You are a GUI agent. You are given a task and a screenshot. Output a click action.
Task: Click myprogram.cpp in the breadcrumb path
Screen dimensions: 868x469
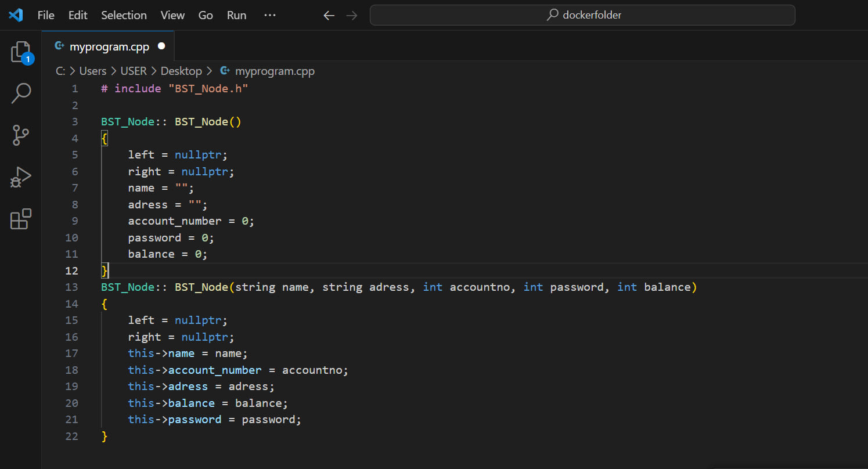(275, 71)
